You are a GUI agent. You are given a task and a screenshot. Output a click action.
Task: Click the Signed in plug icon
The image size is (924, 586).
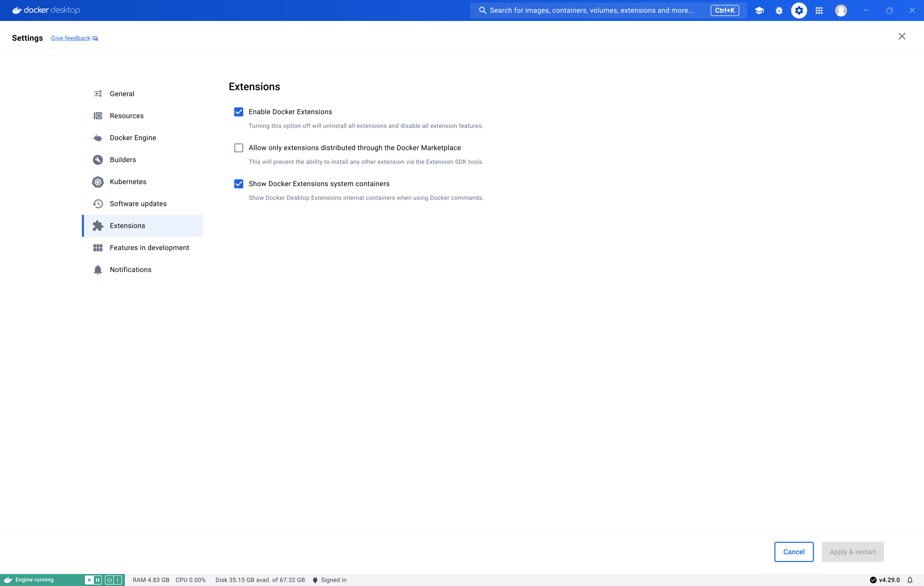pos(315,580)
